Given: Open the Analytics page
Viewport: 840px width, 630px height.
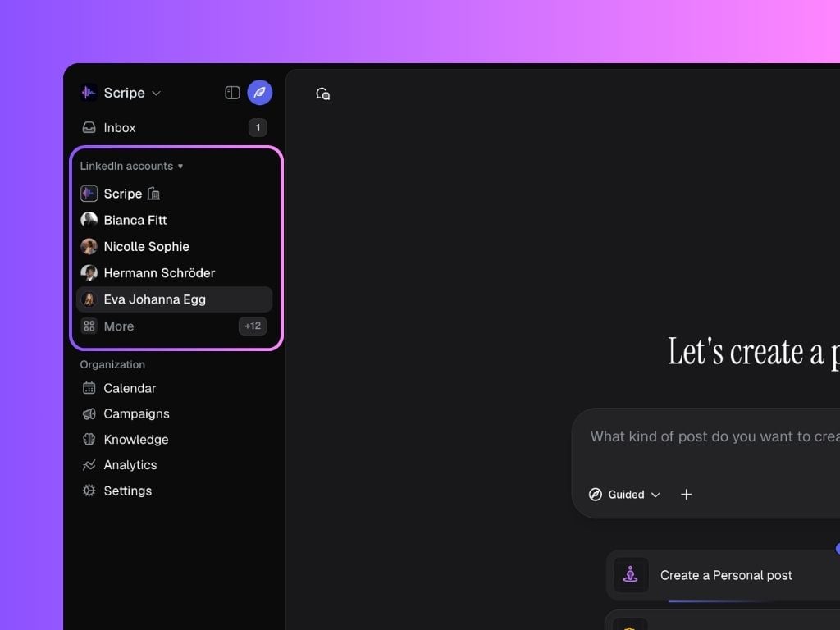Looking at the screenshot, I should (174, 465).
